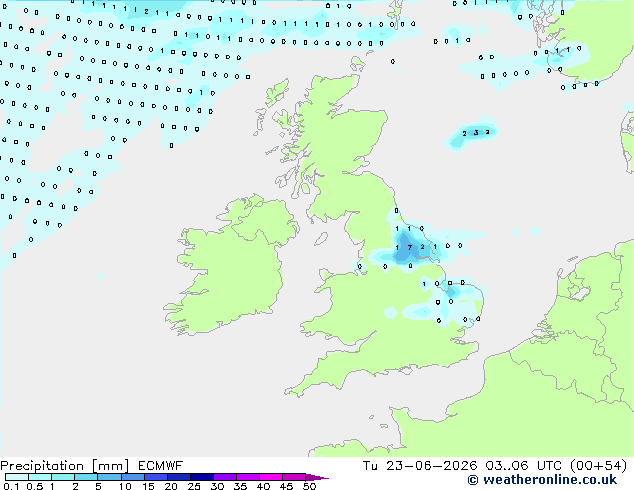Click the '03..06 UTC' time label
The width and height of the screenshot is (634, 490).
click(523, 466)
